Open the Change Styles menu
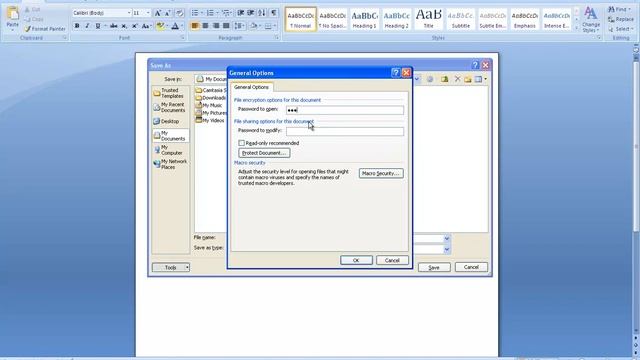The height and width of the screenshot is (360, 640). click(591, 19)
